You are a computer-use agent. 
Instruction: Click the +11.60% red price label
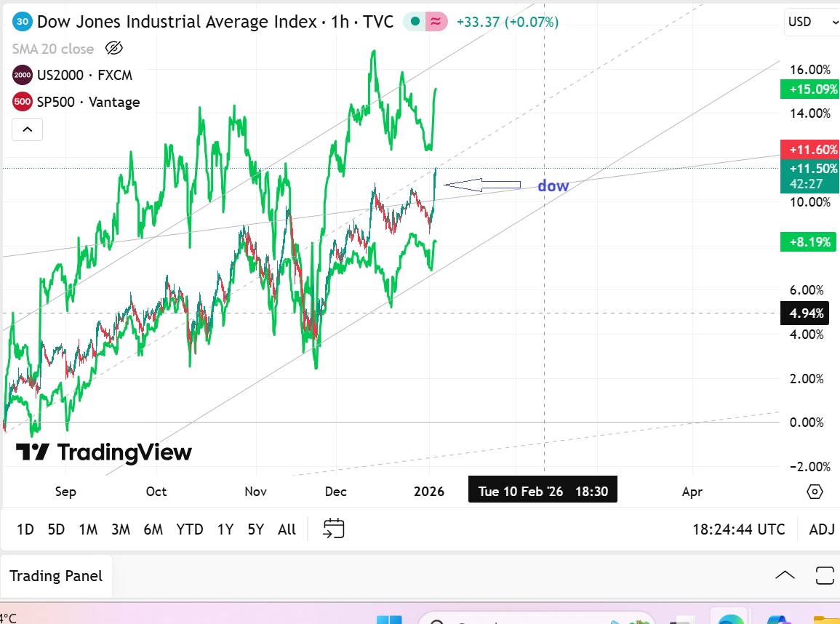click(x=809, y=149)
